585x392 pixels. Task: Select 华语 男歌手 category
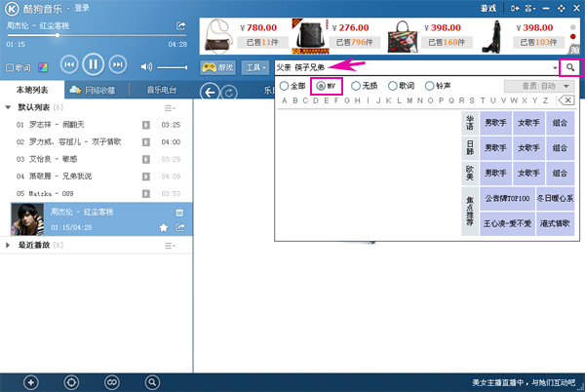495,123
